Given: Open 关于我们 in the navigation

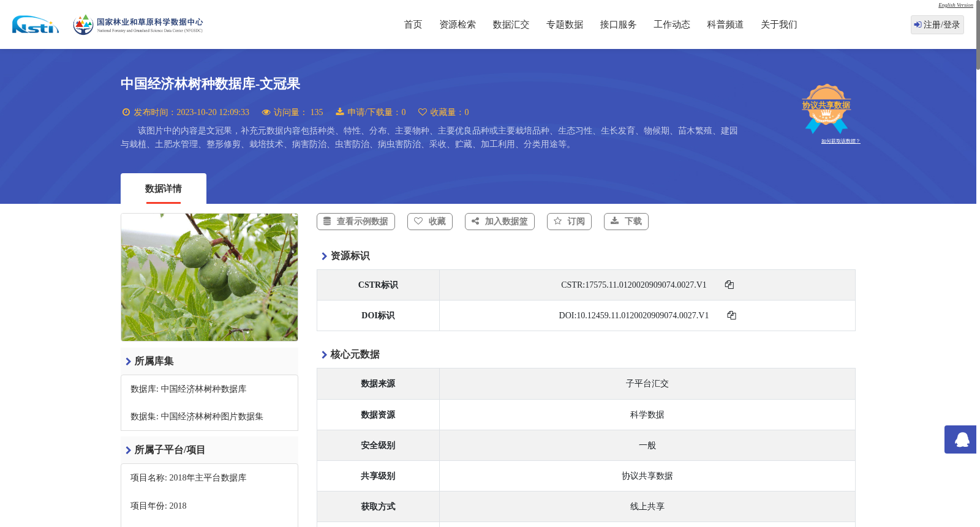Looking at the screenshot, I should click(x=779, y=24).
